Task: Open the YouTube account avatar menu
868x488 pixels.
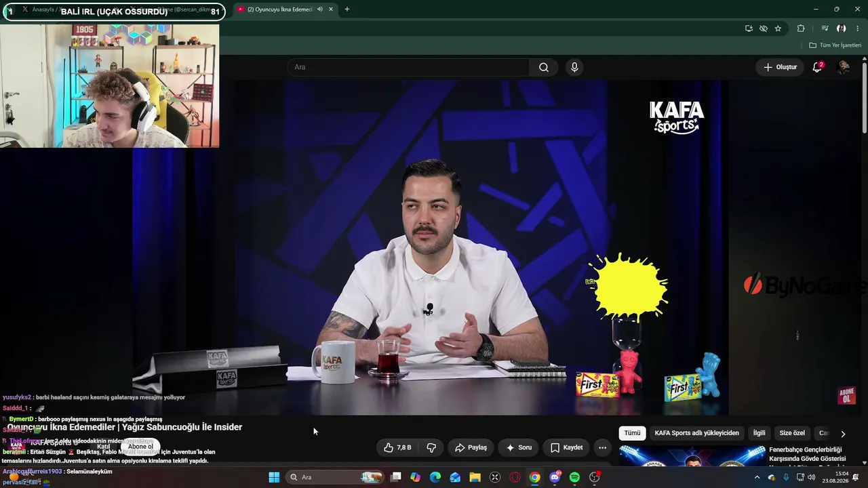Action: pos(844,67)
